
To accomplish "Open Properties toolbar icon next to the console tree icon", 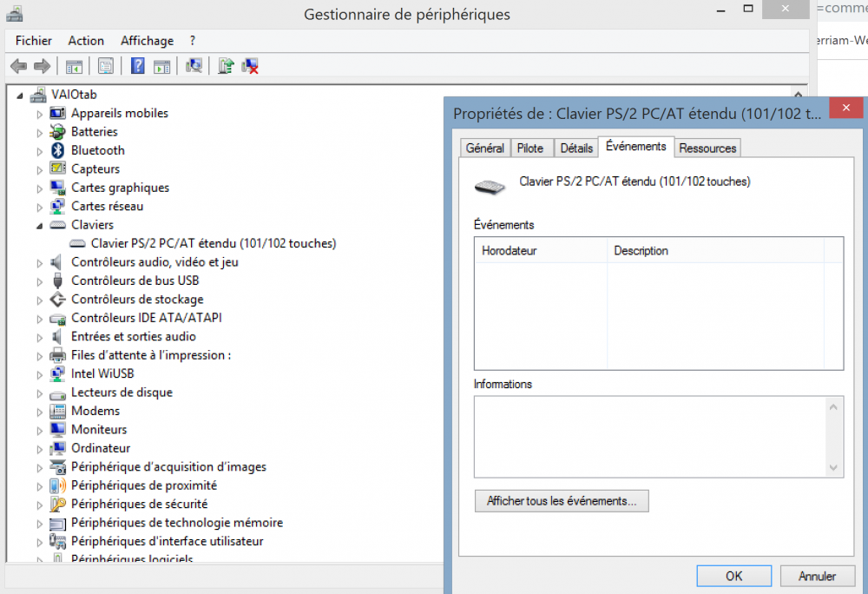I will pyautogui.click(x=106, y=66).
